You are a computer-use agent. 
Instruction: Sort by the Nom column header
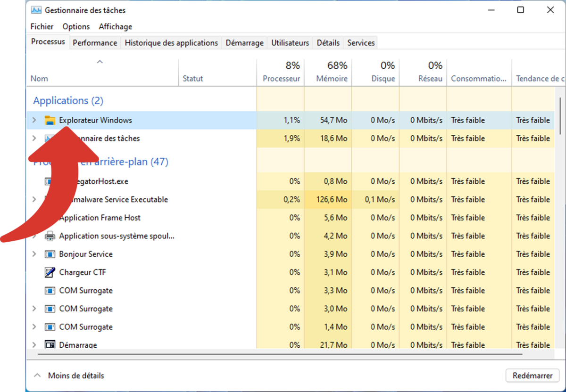click(103, 72)
